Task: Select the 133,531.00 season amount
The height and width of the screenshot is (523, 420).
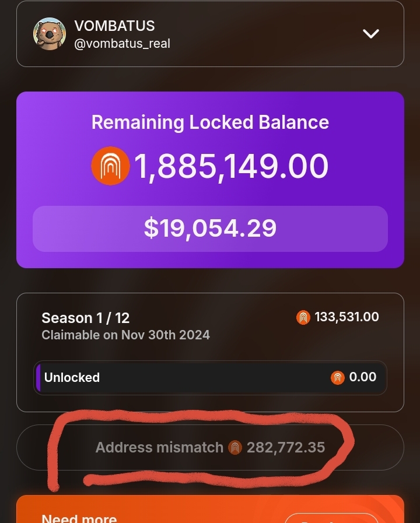Action: point(346,317)
